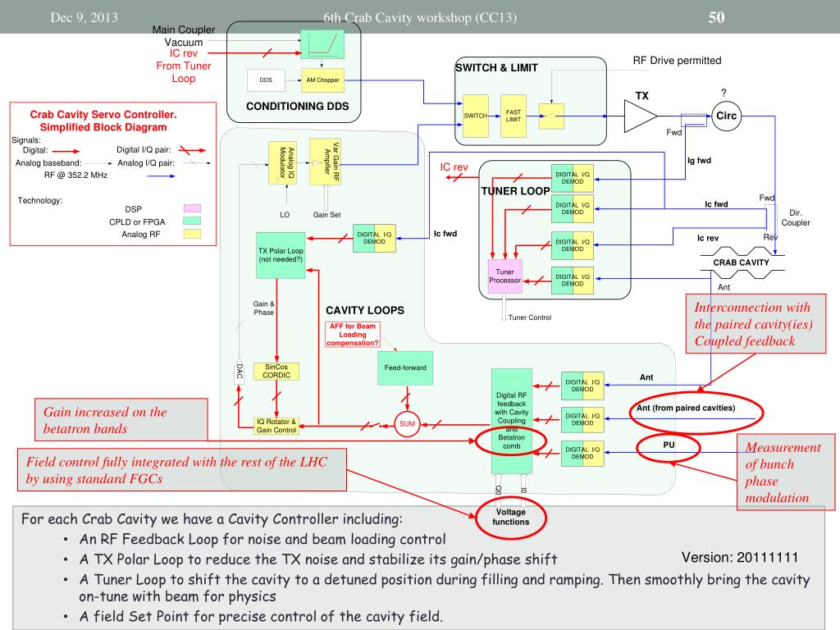Click the slide number 50

pos(716,17)
